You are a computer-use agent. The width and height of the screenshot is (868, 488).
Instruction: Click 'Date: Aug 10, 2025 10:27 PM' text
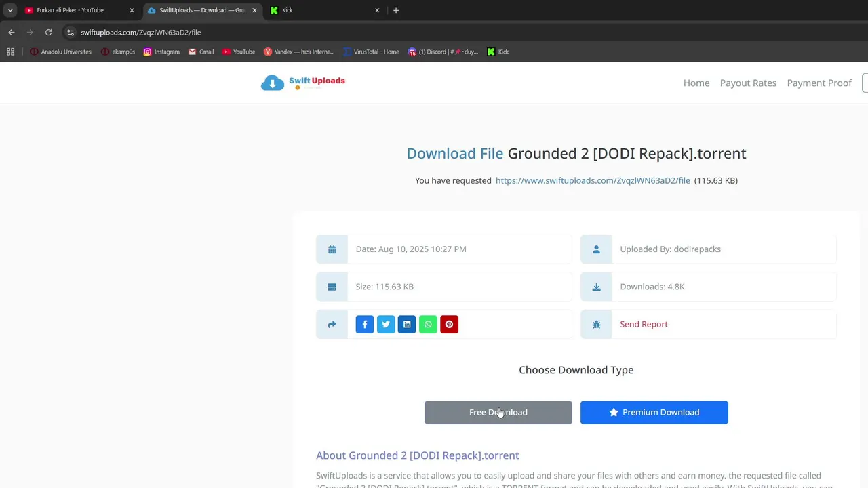[x=411, y=249]
